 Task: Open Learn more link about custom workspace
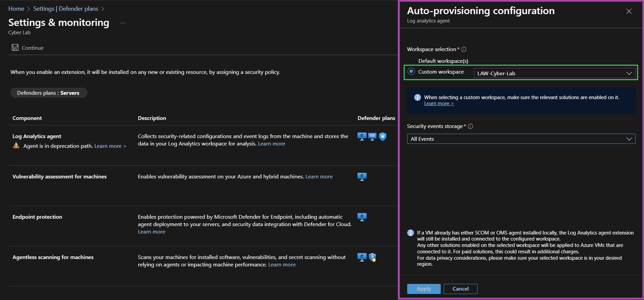439,103
